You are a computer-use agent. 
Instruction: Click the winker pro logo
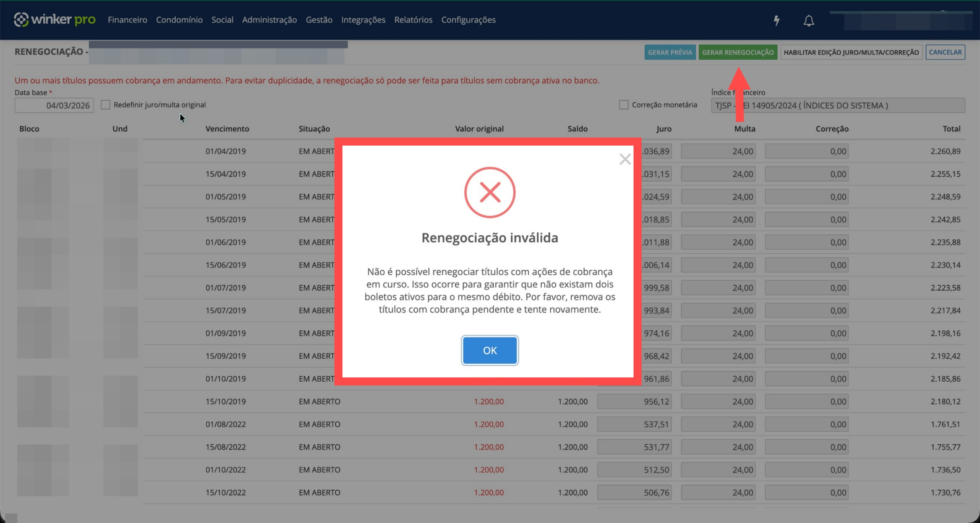[55, 19]
